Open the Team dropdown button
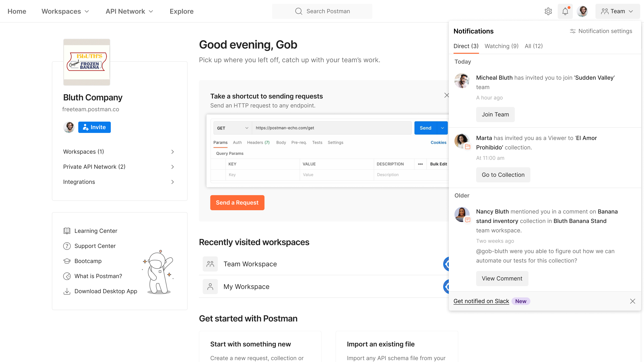 [x=617, y=11]
